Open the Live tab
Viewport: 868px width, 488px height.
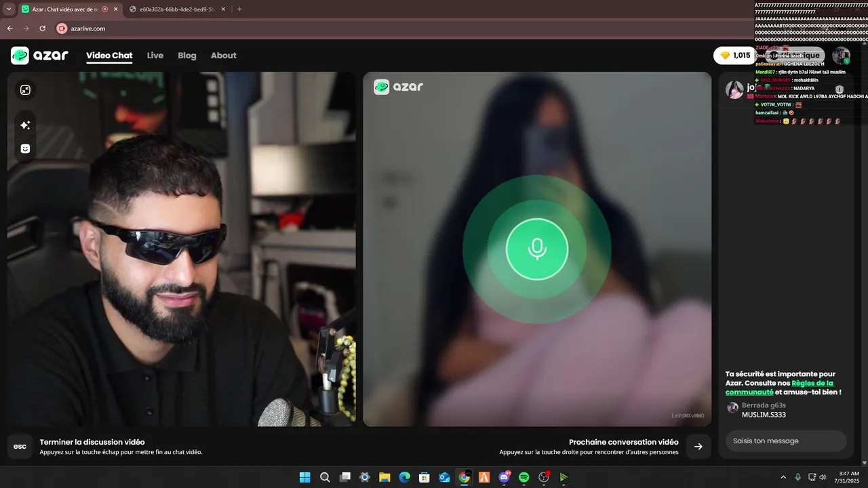point(155,56)
